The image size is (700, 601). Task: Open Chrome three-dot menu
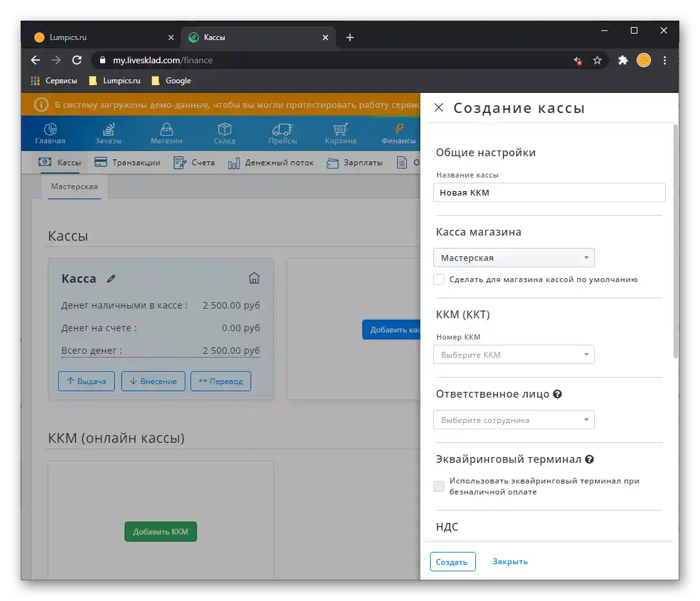(664, 60)
